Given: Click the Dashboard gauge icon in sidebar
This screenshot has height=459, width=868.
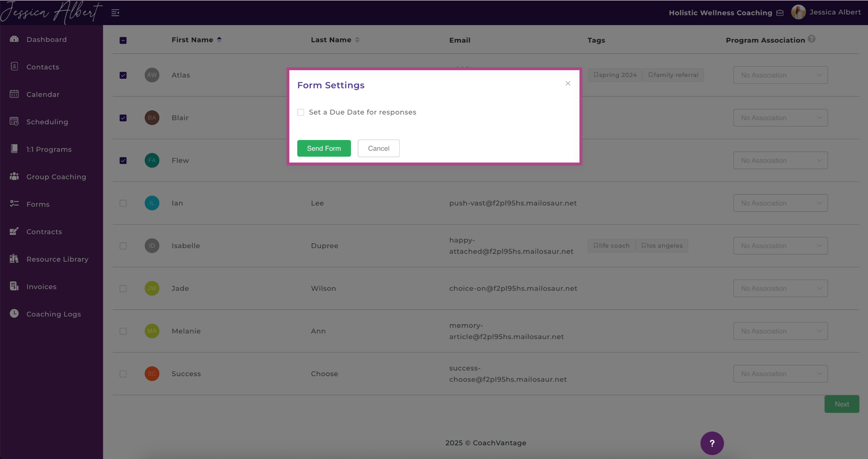Looking at the screenshot, I should click(14, 39).
